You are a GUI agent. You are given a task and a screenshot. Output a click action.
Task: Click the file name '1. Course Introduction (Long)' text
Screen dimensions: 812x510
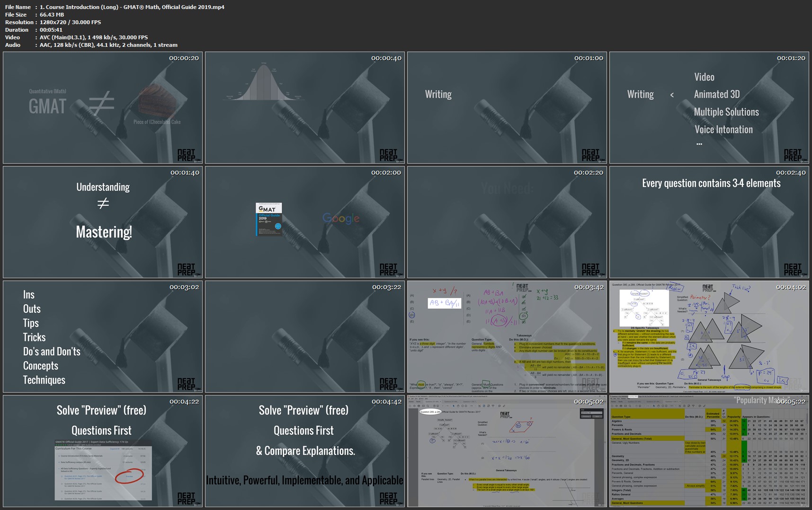132,7
